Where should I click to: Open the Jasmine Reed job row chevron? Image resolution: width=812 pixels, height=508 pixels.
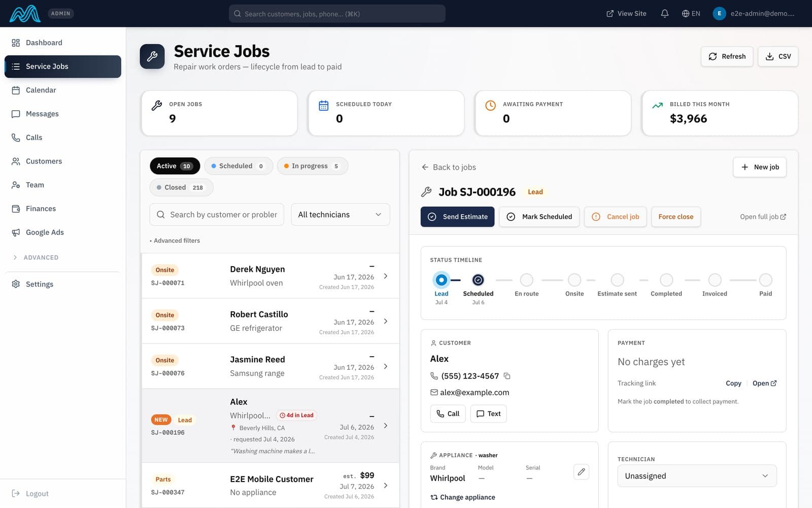pyautogui.click(x=386, y=366)
